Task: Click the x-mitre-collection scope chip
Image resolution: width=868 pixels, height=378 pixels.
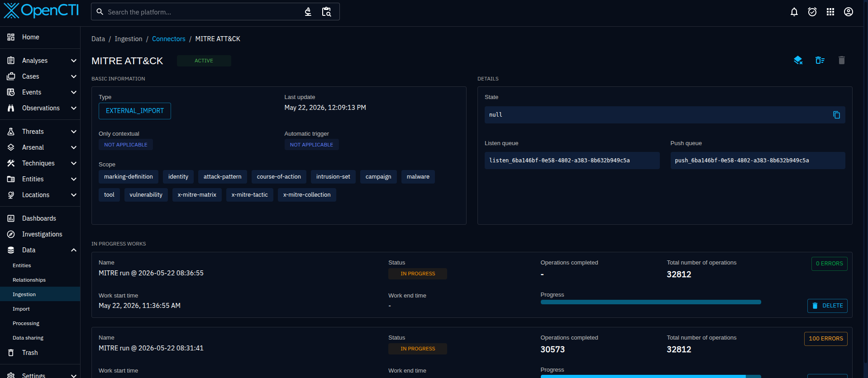Action: click(307, 195)
